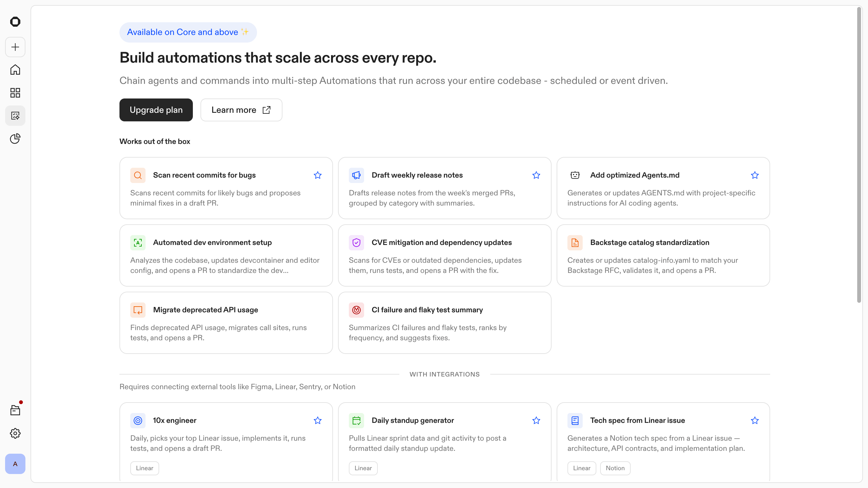The image size is (868, 488).
Task: Open the inbox icon with red notification dot
Action: (x=15, y=410)
